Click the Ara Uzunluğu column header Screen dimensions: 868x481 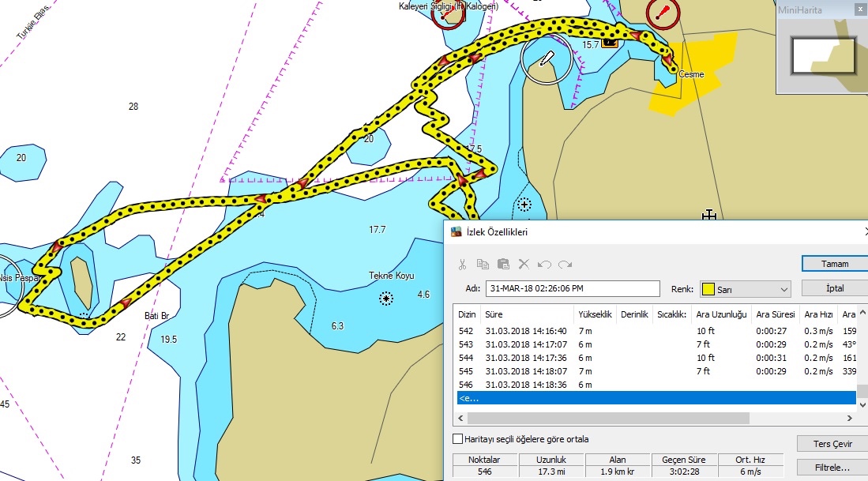tap(721, 314)
